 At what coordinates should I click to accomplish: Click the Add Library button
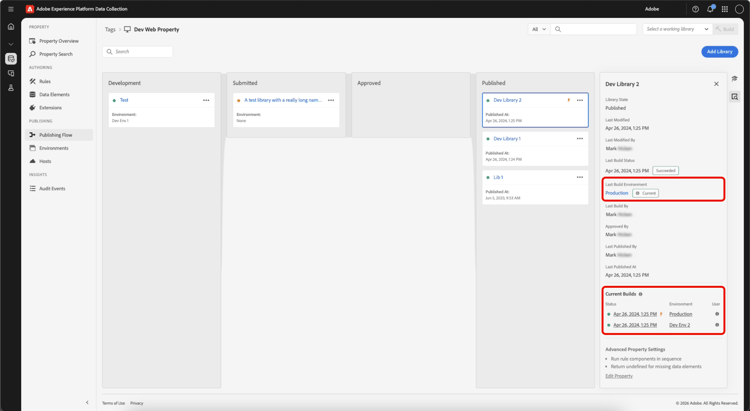click(x=719, y=52)
